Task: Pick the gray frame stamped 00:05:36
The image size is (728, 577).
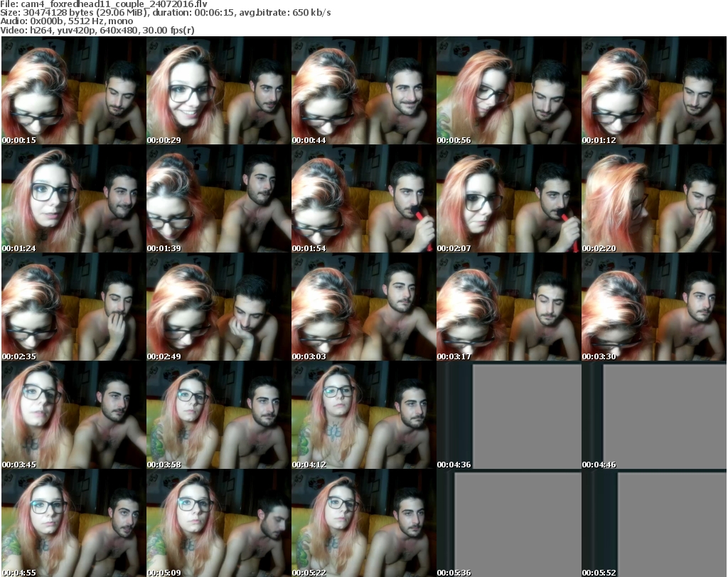Action: click(x=509, y=524)
